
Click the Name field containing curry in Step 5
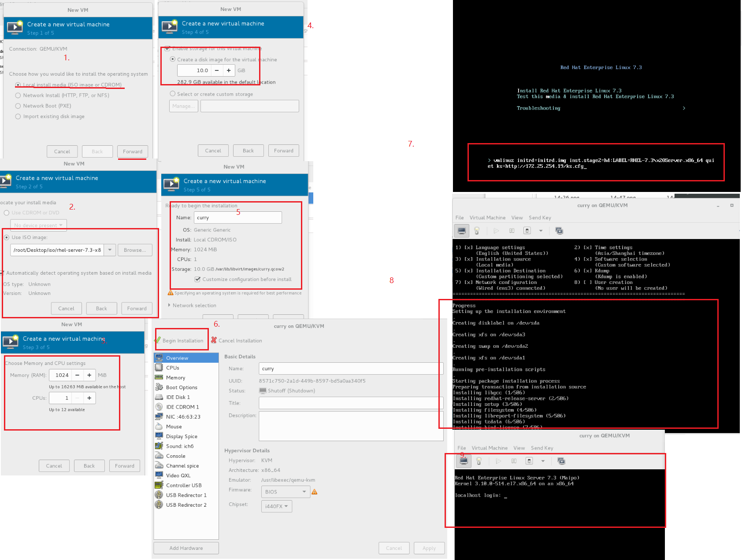(238, 217)
